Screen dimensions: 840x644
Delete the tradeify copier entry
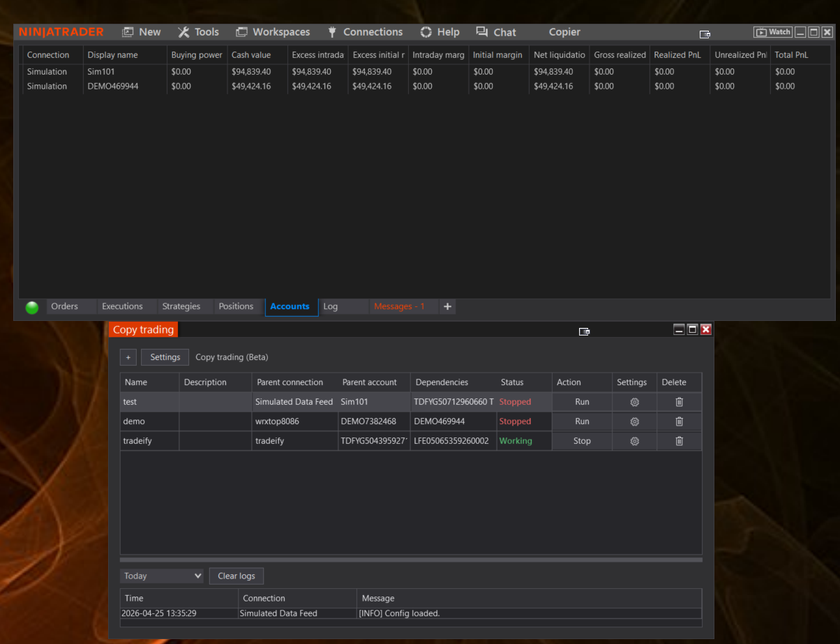tap(679, 441)
